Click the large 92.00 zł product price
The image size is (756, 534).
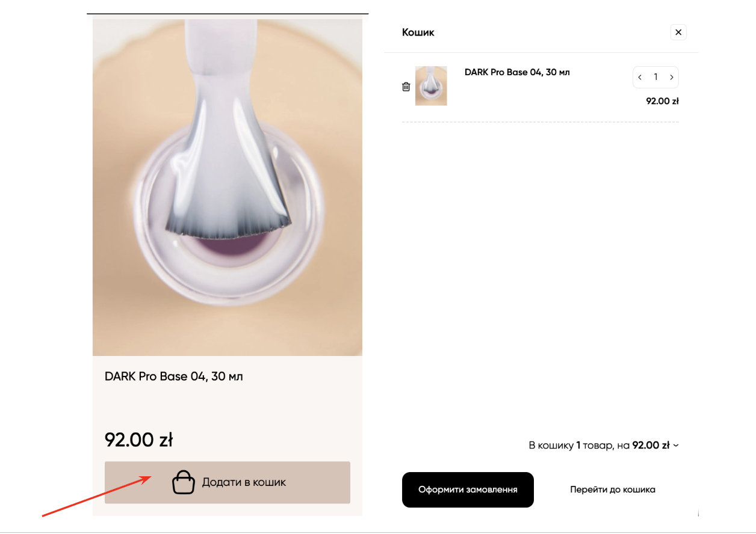click(x=139, y=440)
